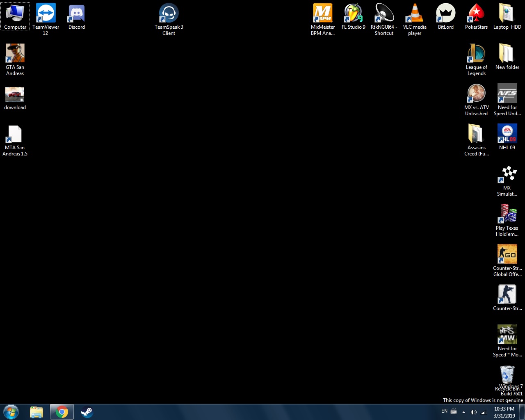525x420 pixels.
Task: Open the volume speaker tray icon
Action: click(473, 412)
